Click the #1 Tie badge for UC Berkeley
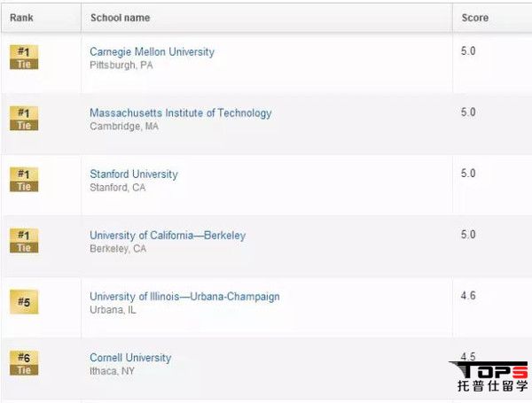Viewport: 532px width, 403px height. click(24, 241)
